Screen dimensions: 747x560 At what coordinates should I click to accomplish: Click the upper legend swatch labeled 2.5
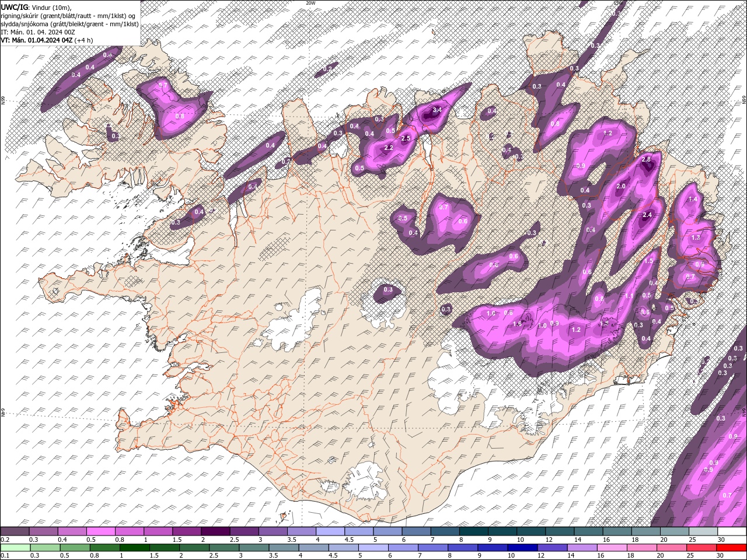pyautogui.click(x=244, y=531)
